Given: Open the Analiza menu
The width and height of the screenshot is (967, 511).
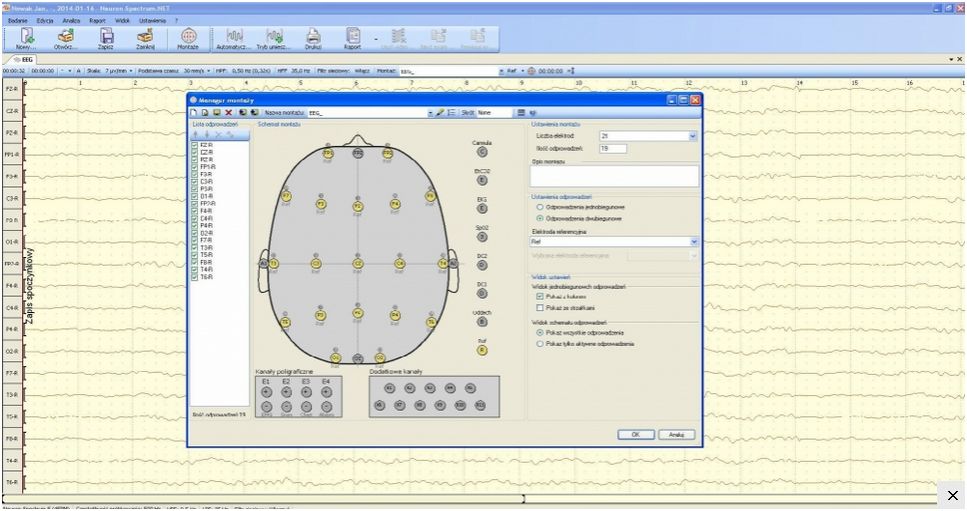Looking at the screenshot, I should pos(71,20).
